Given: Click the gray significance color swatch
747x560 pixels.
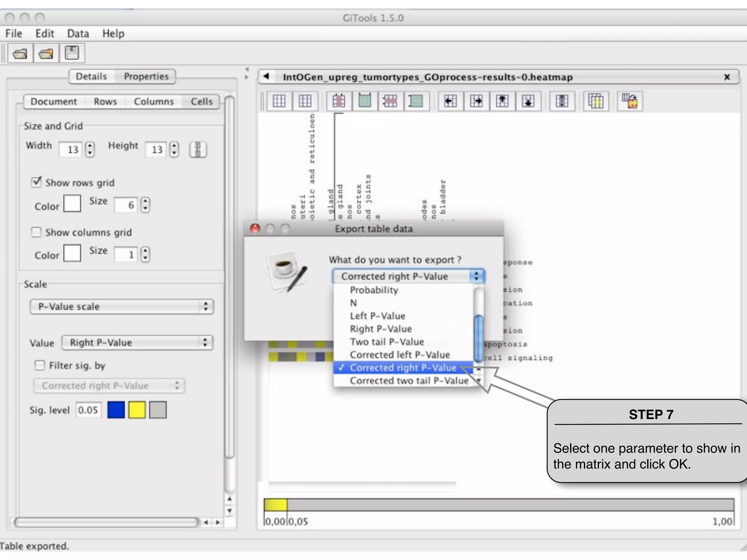Looking at the screenshot, I should pyautogui.click(x=158, y=410).
